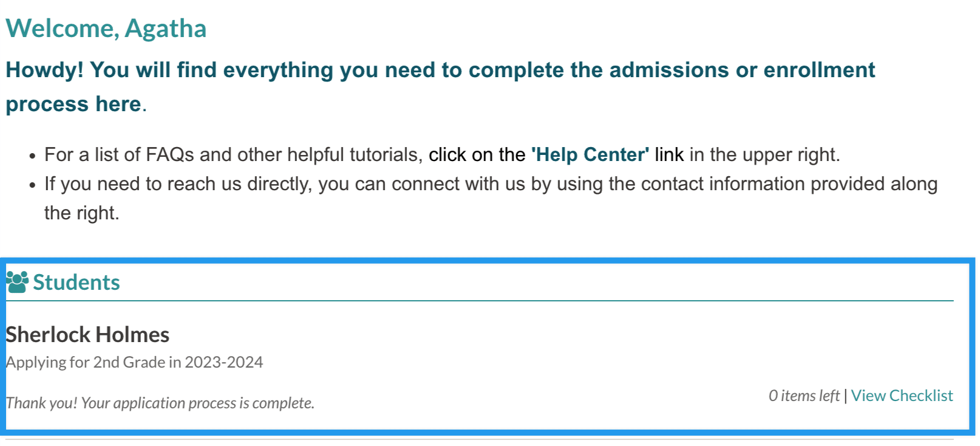Click the Welcome, Agatha heading

106,29
